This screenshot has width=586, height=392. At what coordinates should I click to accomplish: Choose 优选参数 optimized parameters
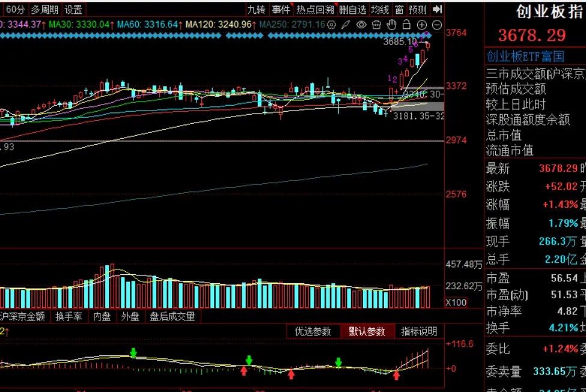click(x=313, y=331)
